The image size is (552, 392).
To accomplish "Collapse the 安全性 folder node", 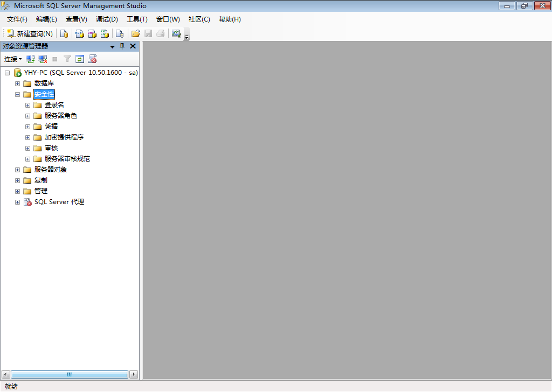I will point(17,95).
